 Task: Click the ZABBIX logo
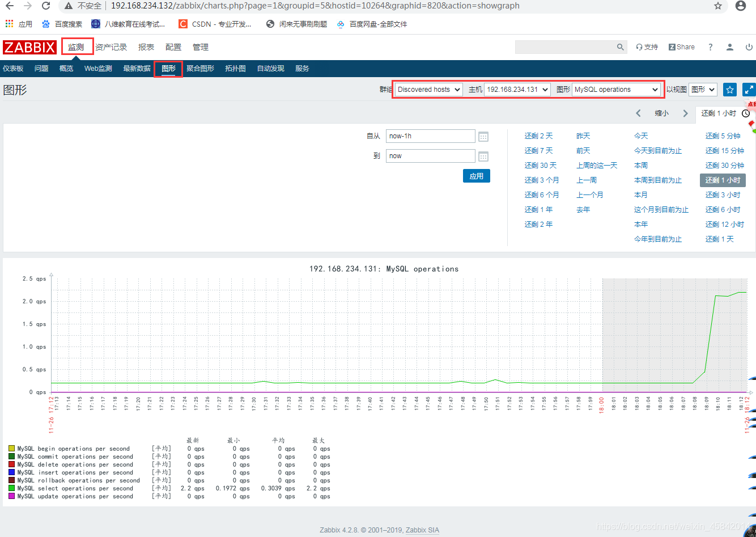tap(29, 47)
